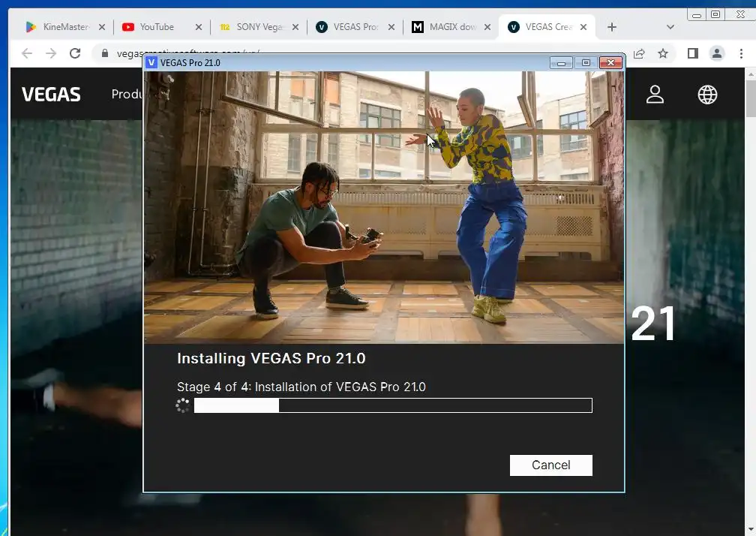The image size is (756, 536).
Task: Share this page from address bar
Action: 639,53
